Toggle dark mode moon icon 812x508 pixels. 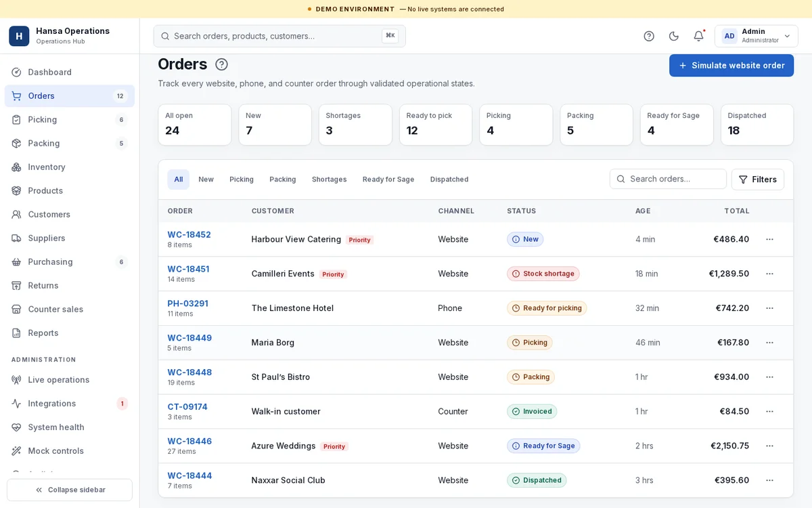click(x=674, y=36)
